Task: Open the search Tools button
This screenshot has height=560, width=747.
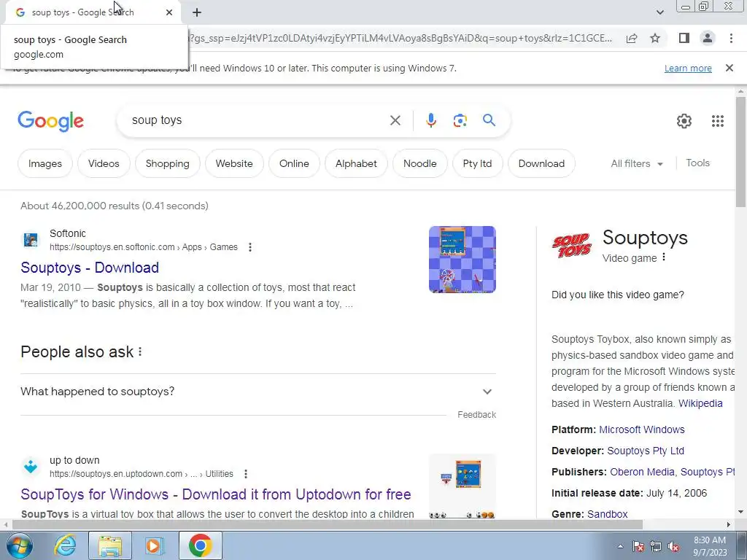Action: (x=697, y=163)
